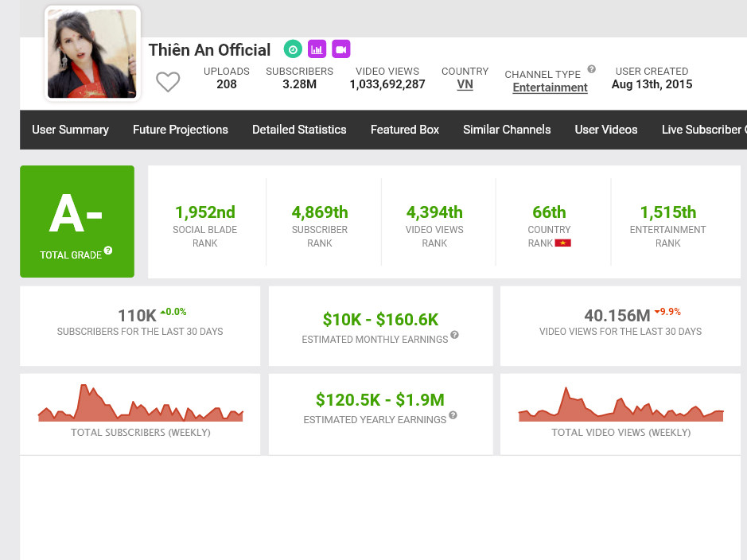Image resolution: width=747 pixels, height=560 pixels.
Task: Open help icon for Estimated Monthly Earnings
Action: (455, 335)
